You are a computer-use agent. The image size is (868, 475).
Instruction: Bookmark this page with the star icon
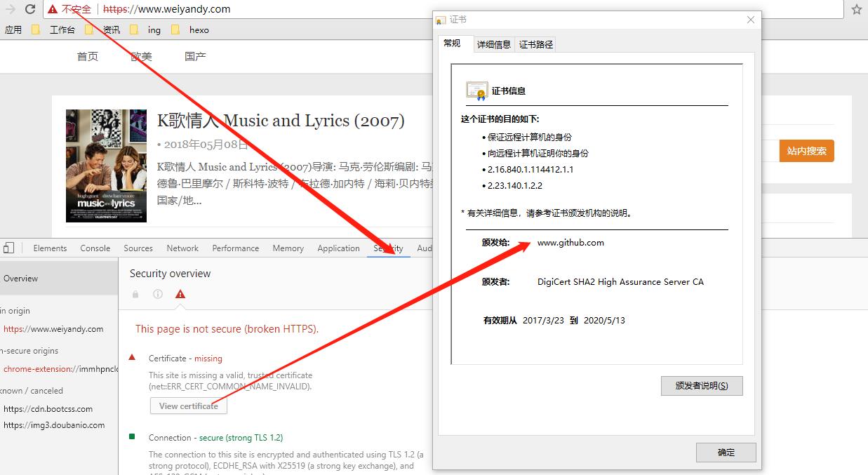856,9
